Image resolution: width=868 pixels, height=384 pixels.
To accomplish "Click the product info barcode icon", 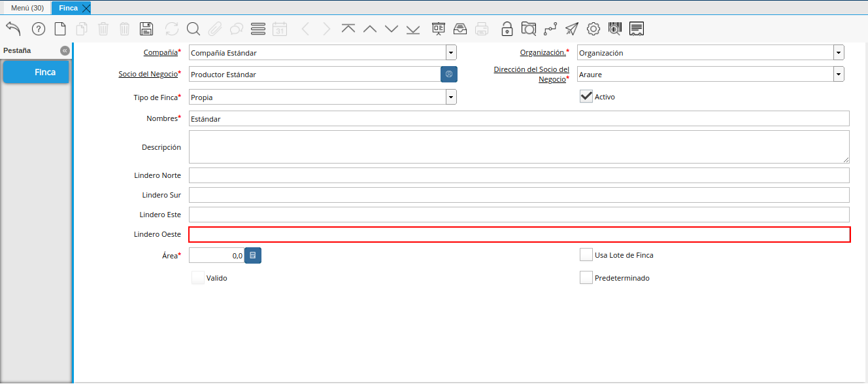I will [615, 29].
